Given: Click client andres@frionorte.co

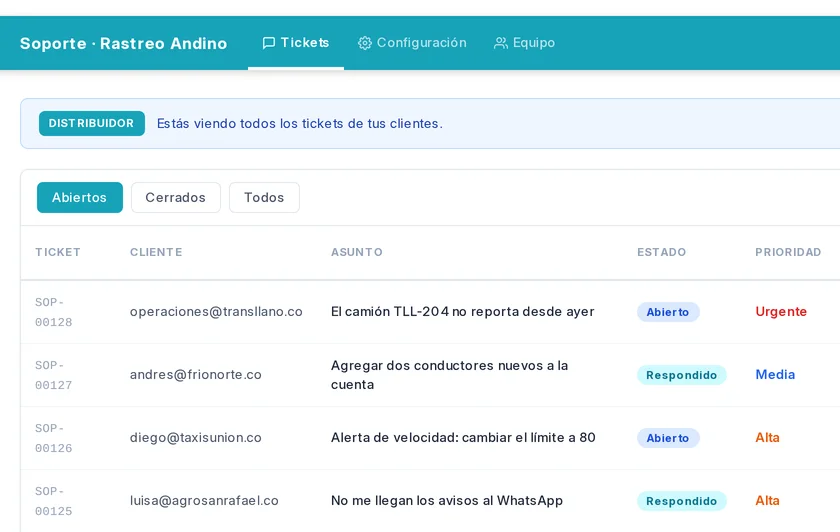Looking at the screenshot, I should pyautogui.click(x=196, y=374).
